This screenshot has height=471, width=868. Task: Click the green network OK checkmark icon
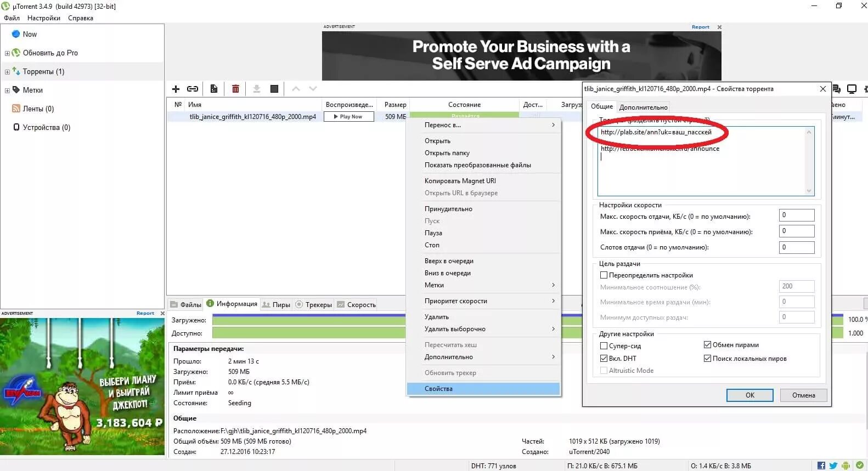point(859,465)
